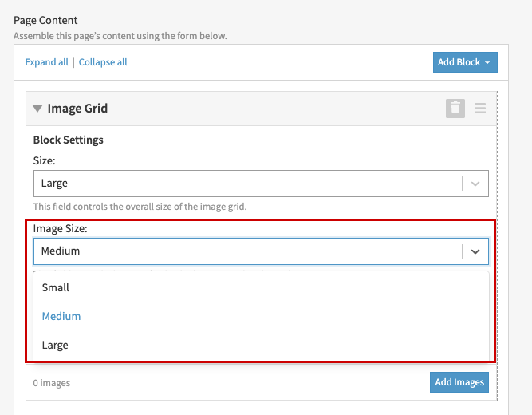Image resolution: width=532 pixels, height=415 pixels.
Task: Click the "0 images" count text
Action: 52,383
